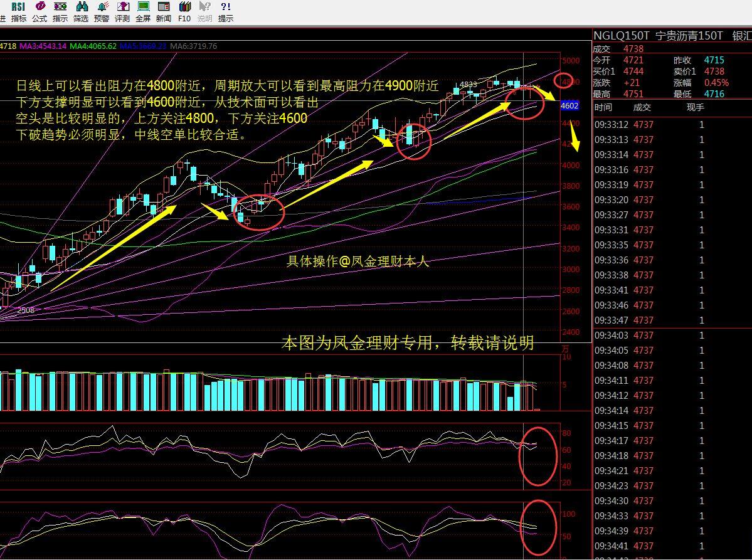Viewport: 752px width, 560px height.
Task: Open F10 company info books icon
Action: pos(184,11)
